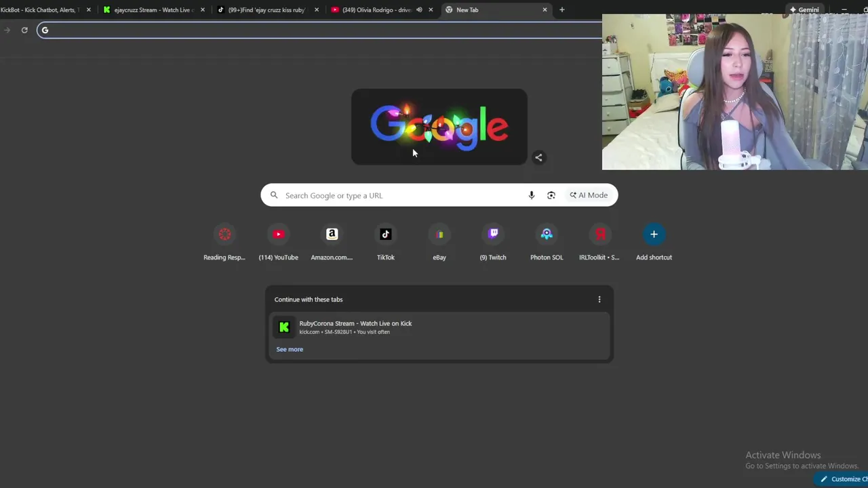Screen dimensions: 868x488
Task: Close the KickBot tab
Action: point(88,9)
